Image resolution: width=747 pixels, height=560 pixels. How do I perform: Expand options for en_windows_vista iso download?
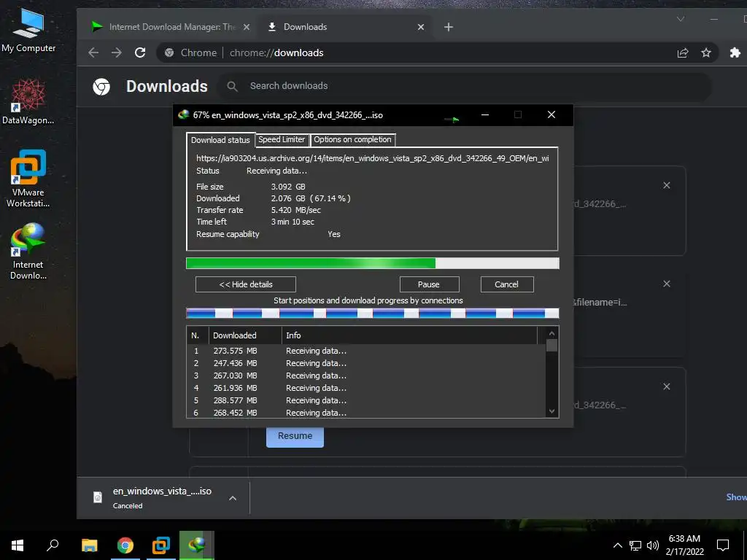tap(233, 498)
